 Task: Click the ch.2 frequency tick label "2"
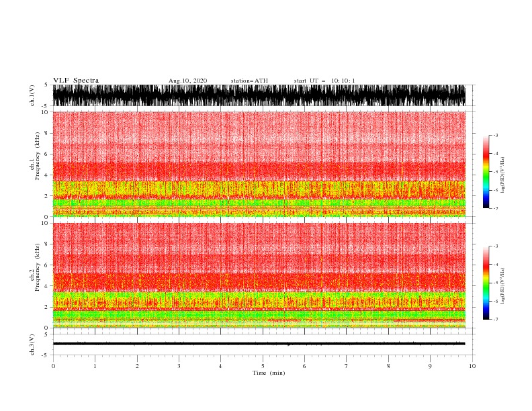pos(46,307)
